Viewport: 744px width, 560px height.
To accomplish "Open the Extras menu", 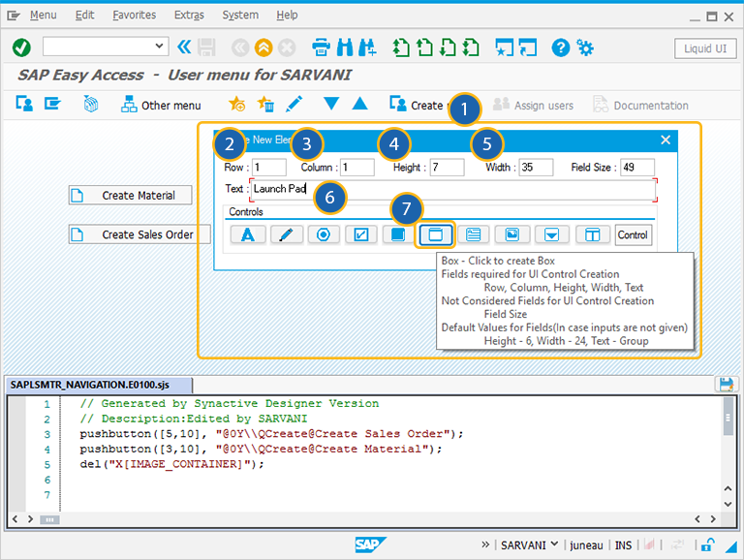I will (x=189, y=16).
